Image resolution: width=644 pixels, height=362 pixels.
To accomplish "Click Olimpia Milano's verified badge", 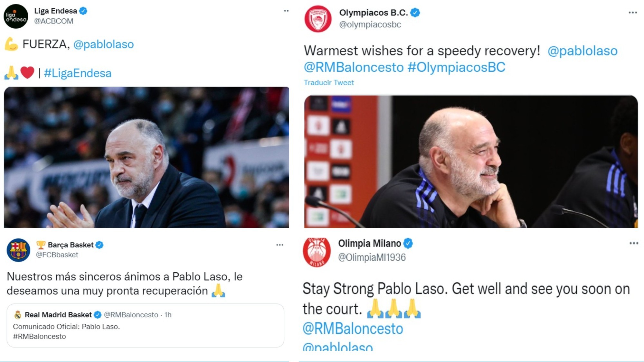I will (408, 244).
